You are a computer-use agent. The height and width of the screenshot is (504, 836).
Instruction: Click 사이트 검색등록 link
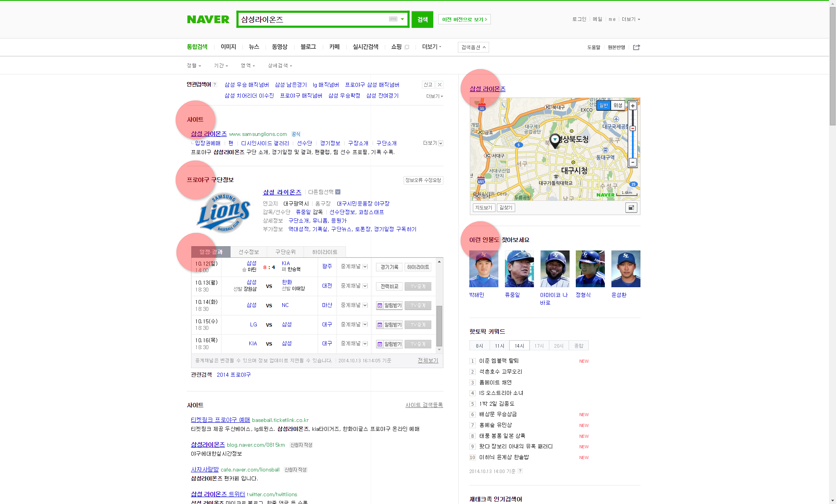[x=424, y=405]
